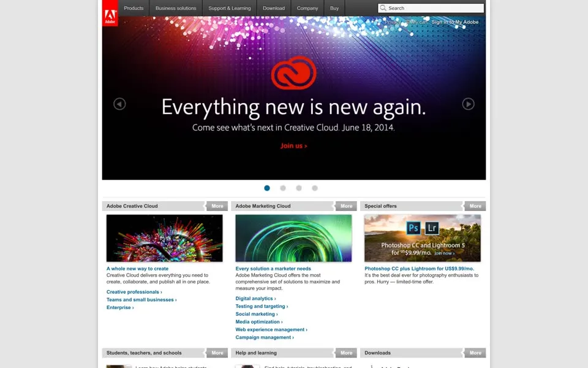Screen dimensions: 588x368
Task: Select the third carousel dot
Action: (299, 188)
